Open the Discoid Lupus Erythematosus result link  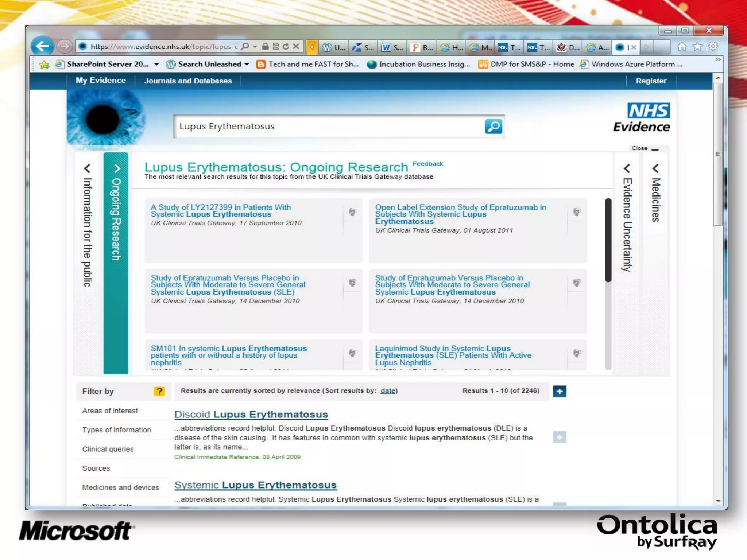(x=251, y=415)
